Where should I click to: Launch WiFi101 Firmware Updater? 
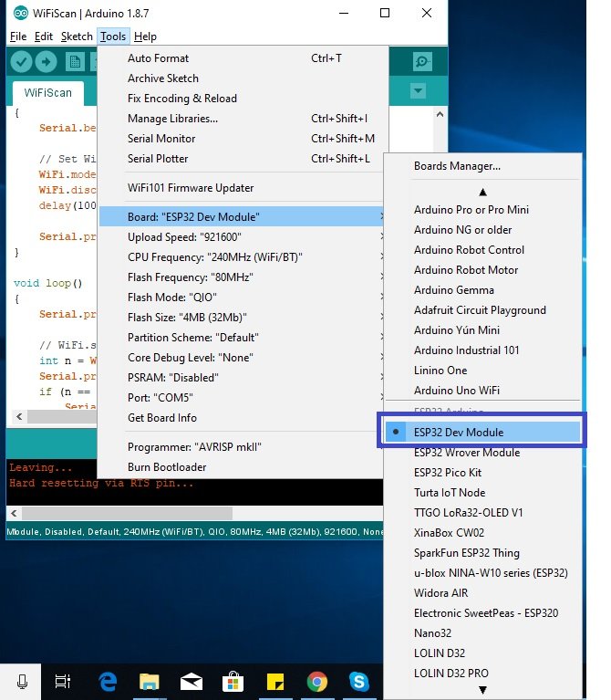click(x=241, y=188)
